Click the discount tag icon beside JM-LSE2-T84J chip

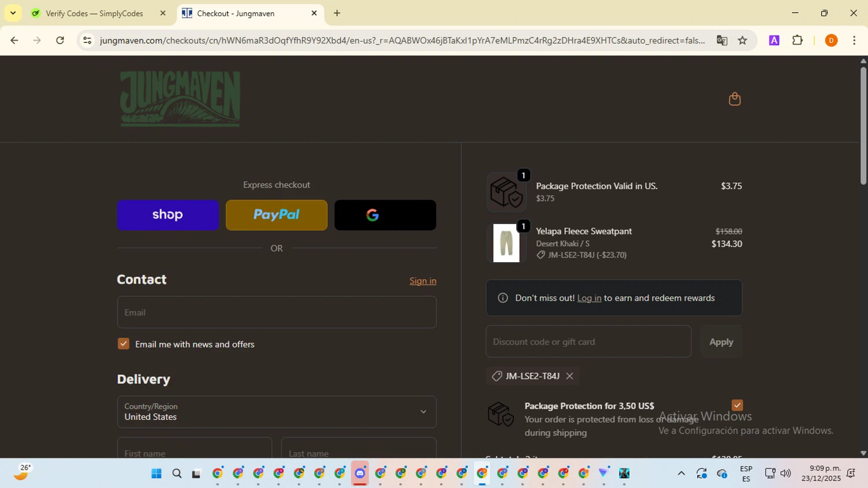tap(496, 376)
